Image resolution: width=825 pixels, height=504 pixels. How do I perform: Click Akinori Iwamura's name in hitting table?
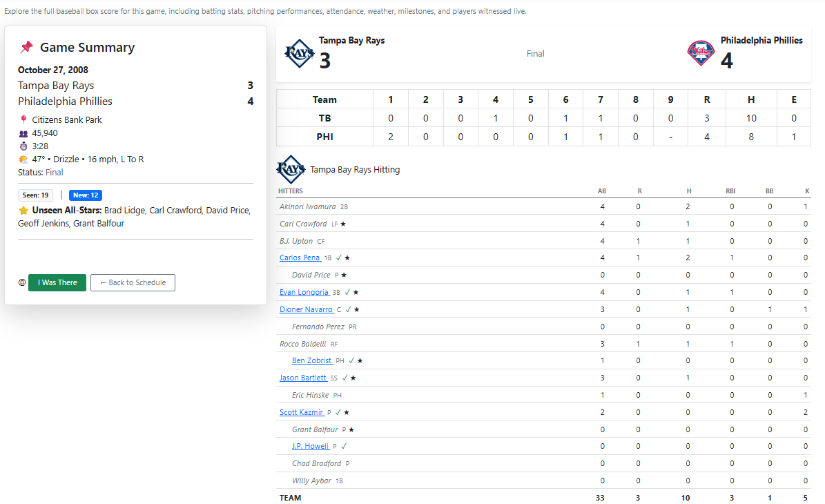307,206
